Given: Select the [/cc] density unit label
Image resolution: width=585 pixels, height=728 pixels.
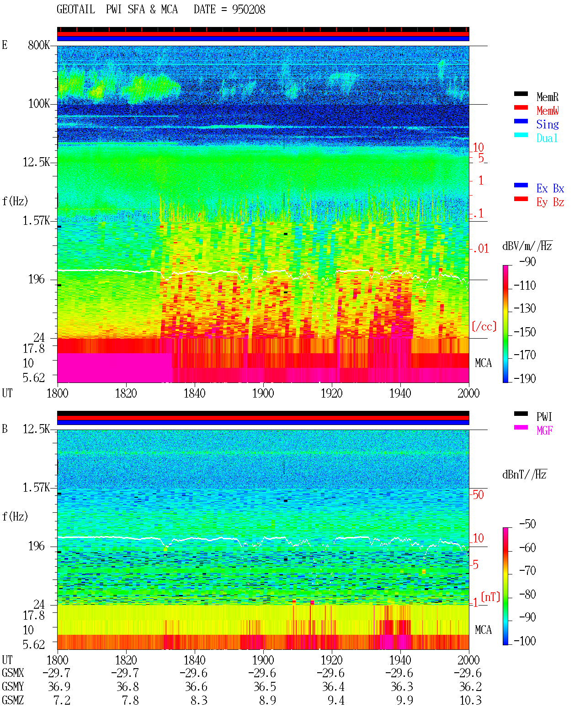Looking at the screenshot, I should [x=484, y=326].
